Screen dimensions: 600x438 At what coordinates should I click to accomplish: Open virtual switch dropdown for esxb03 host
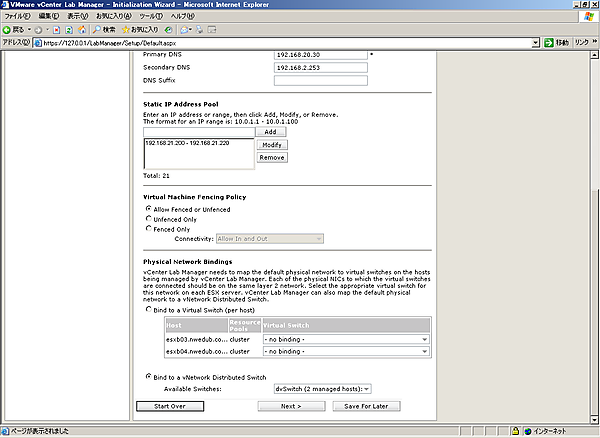point(345,339)
